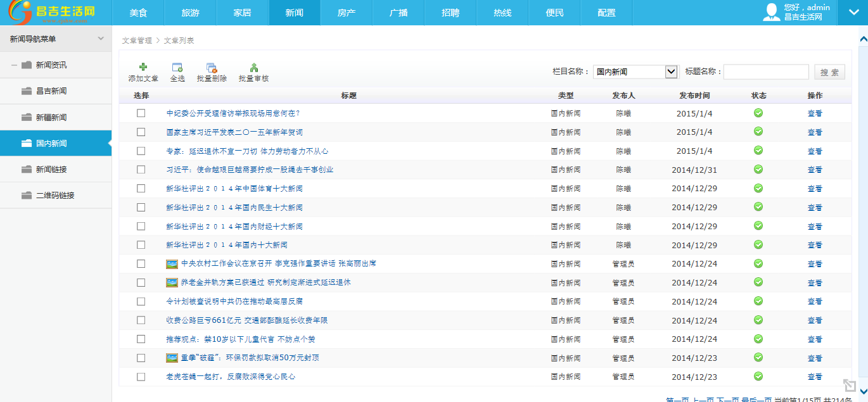868x402 pixels.
Task: Click the Batch Review (批量审核) icon
Action: [253, 68]
